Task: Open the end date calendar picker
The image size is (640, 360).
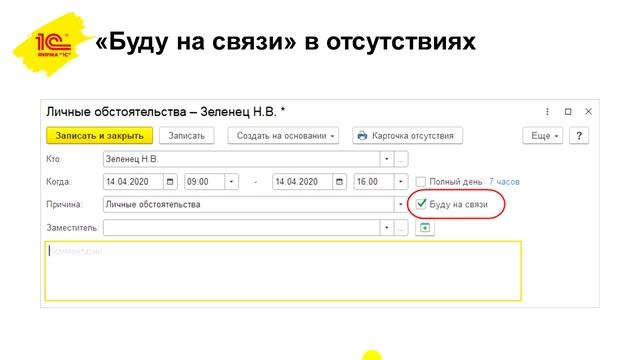Action: [339, 182]
